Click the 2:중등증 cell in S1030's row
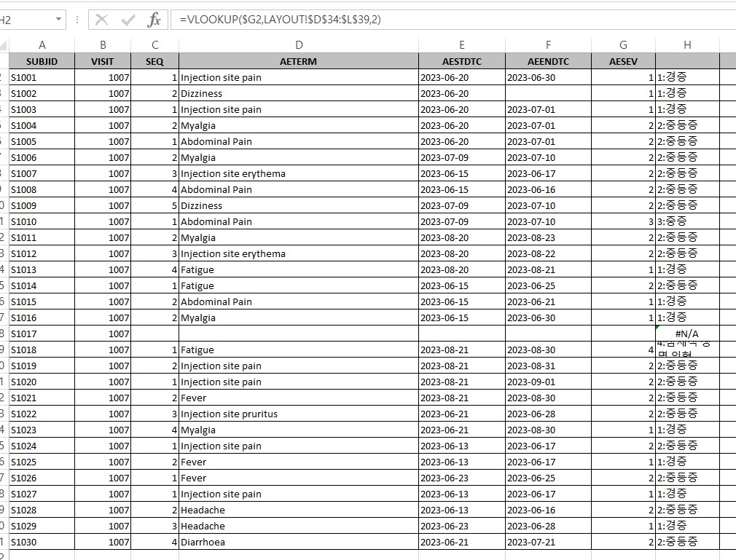 687,542
